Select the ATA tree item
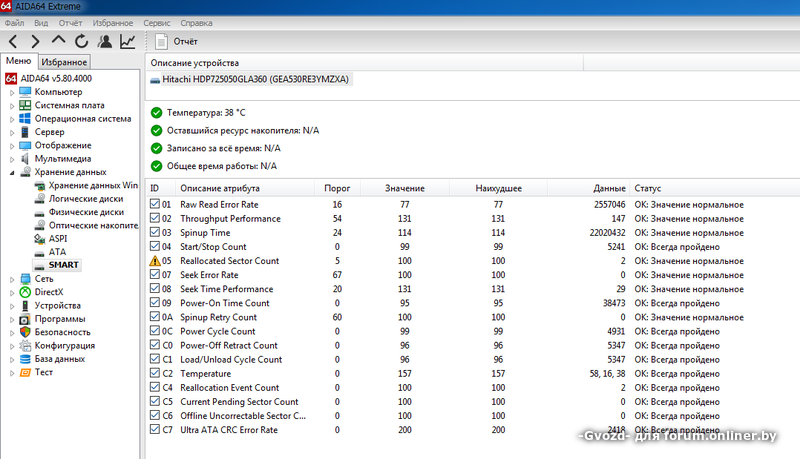This screenshot has height=459, width=800. [x=57, y=252]
